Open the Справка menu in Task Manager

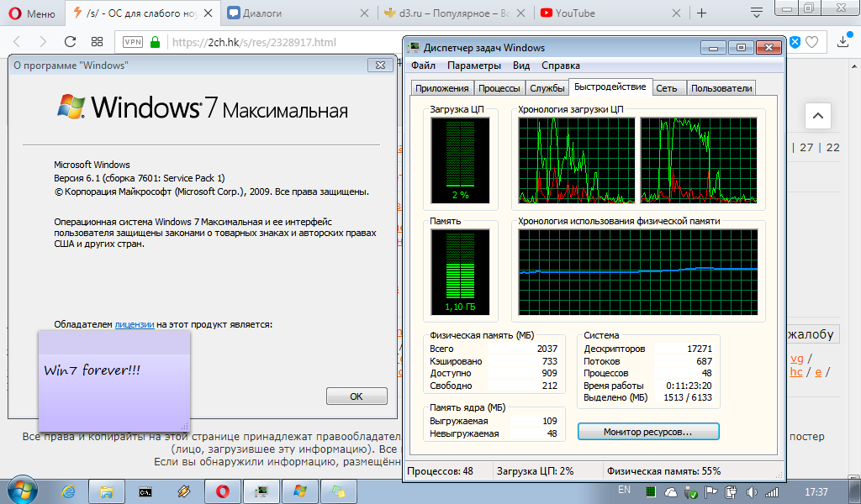pyautogui.click(x=561, y=66)
